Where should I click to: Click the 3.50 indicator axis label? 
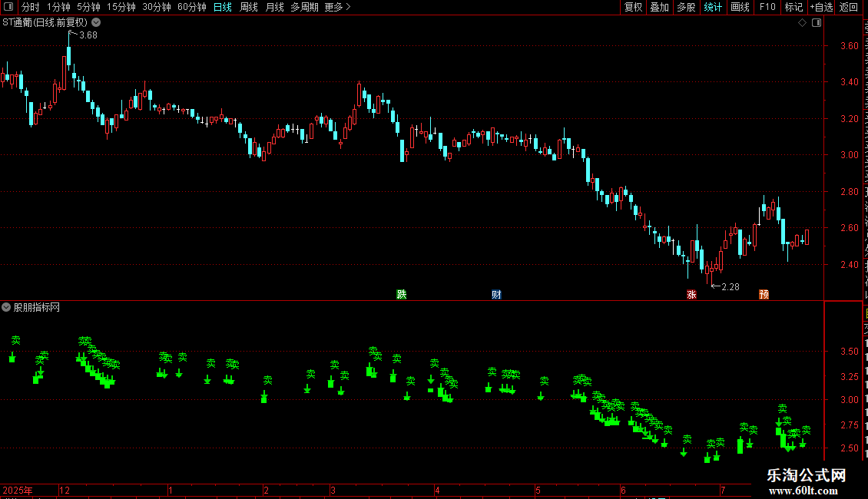849,352
